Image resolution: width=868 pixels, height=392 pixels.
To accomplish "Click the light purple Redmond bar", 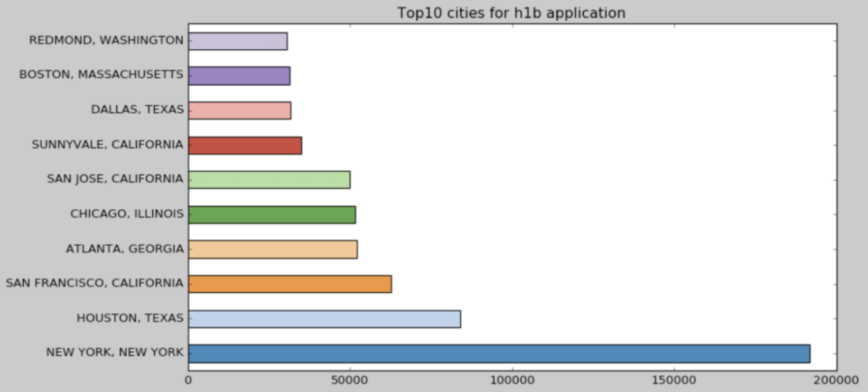I will (237, 41).
